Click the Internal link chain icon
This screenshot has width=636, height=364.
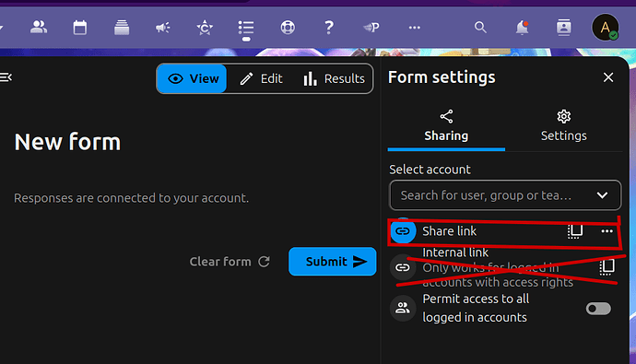pos(403,267)
